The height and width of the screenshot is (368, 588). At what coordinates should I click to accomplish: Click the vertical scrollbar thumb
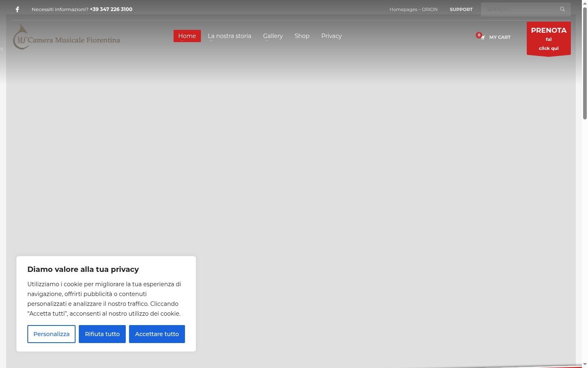(x=585, y=63)
